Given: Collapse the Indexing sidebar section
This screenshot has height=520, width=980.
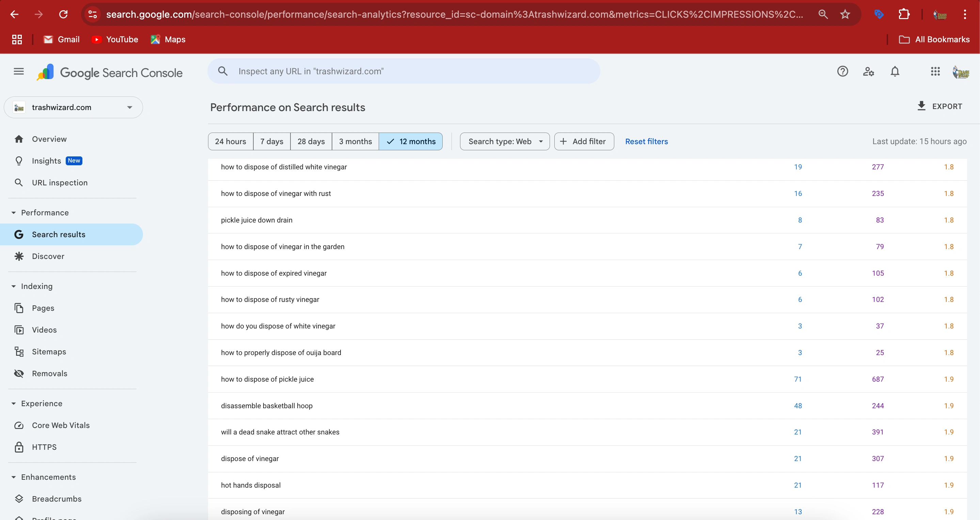Looking at the screenshot, I should click(x=14, y=286).
